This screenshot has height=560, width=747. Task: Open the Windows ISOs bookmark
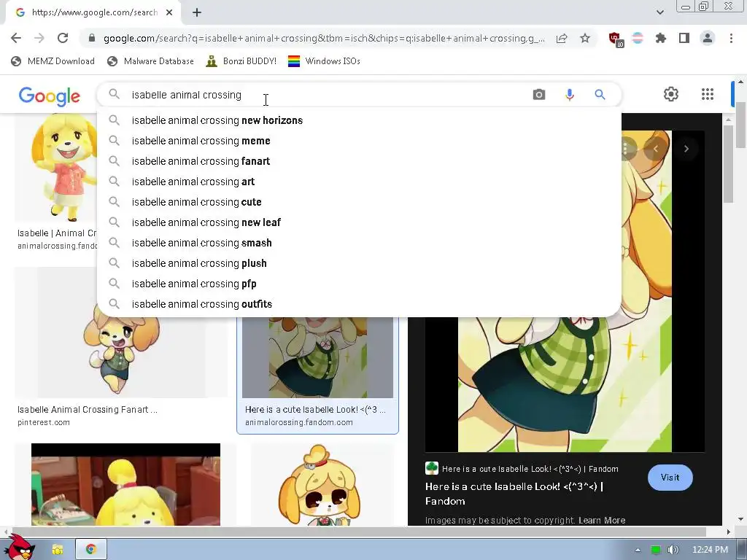pyautogui.click(x=324, y=61)
